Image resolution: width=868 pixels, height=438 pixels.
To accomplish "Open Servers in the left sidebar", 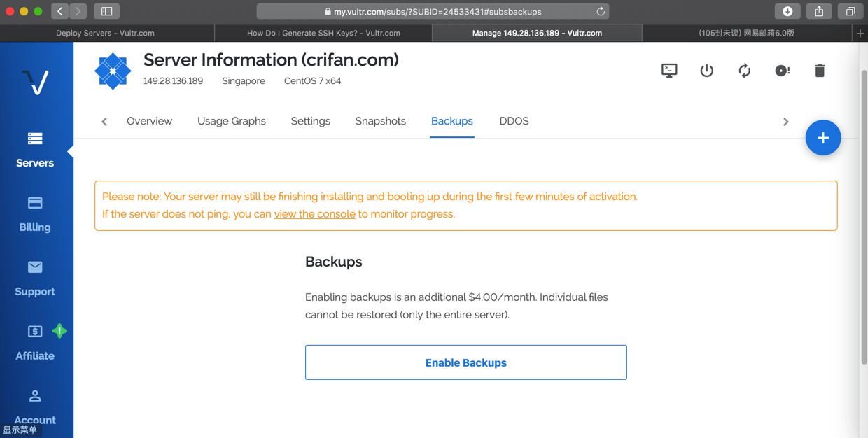I will [x=35, y=150].
